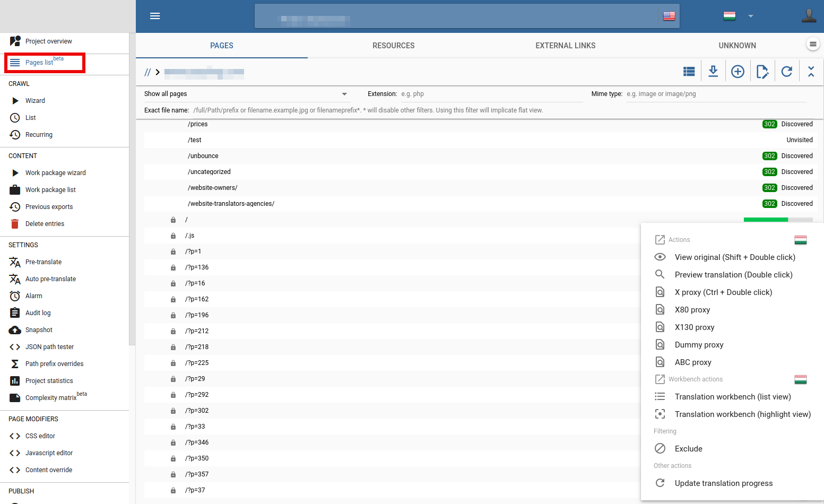Click the refresh toolbar icon
Screen dimensions: 824x504
[x=787, y=72]
